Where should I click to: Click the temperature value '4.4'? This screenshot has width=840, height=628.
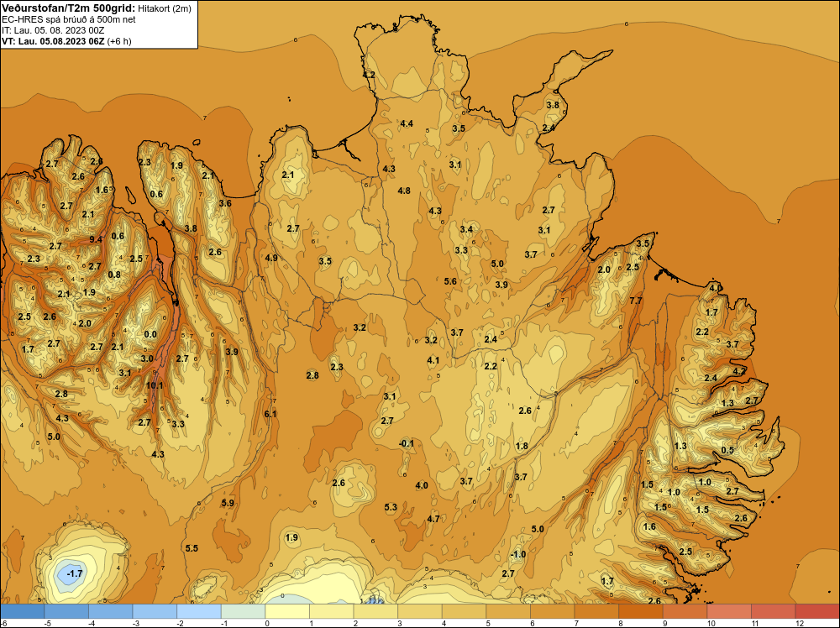[407, 123]
